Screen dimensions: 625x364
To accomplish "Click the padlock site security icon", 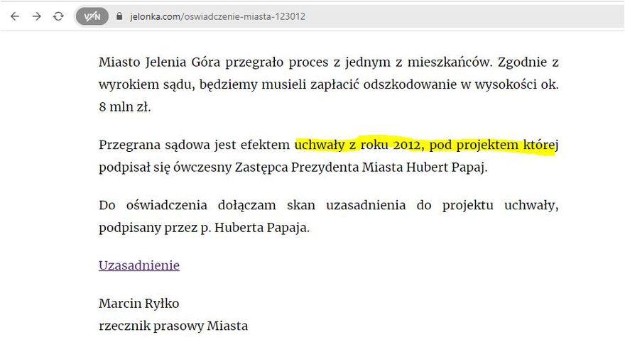I will 119,16.
